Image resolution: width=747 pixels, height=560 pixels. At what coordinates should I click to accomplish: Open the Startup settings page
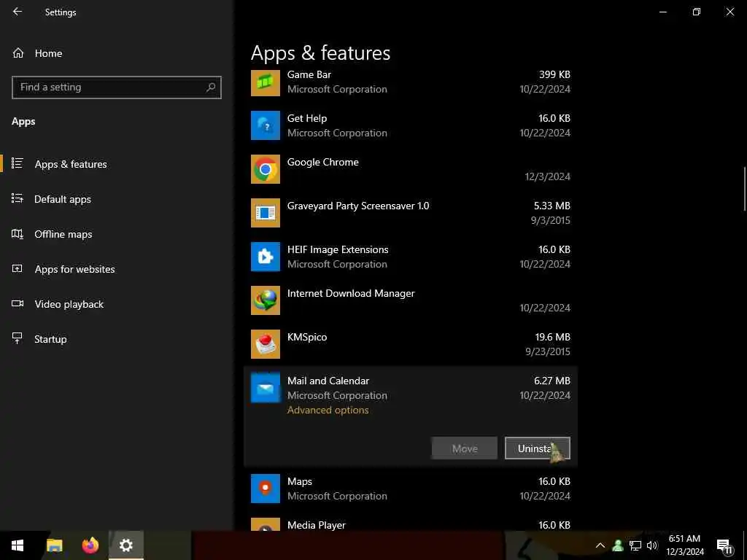(117, 339)
